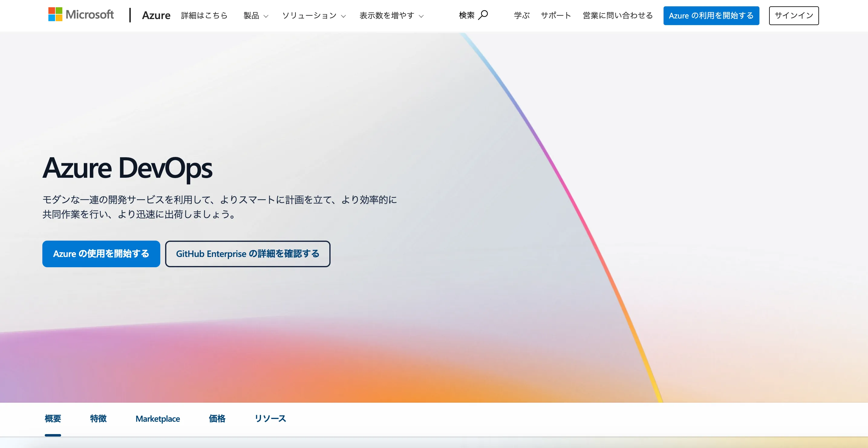
Task: Switch to the Marketplace tab
Action: [158, 419]
